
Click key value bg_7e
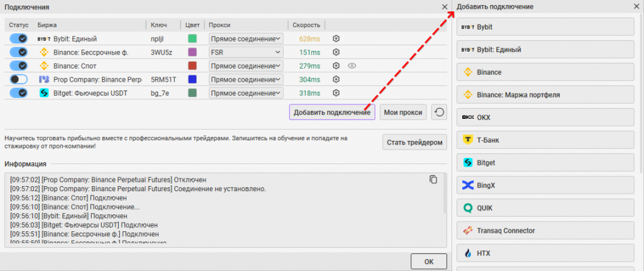point(160,93)
